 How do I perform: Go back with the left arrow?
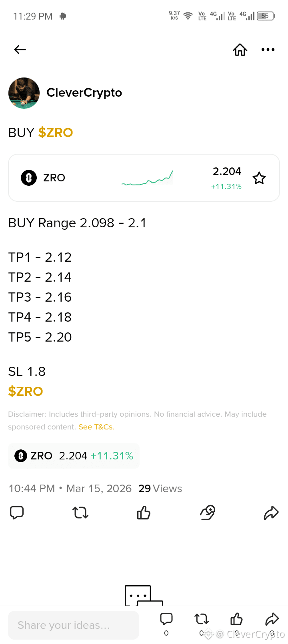(x=20, y=50)
